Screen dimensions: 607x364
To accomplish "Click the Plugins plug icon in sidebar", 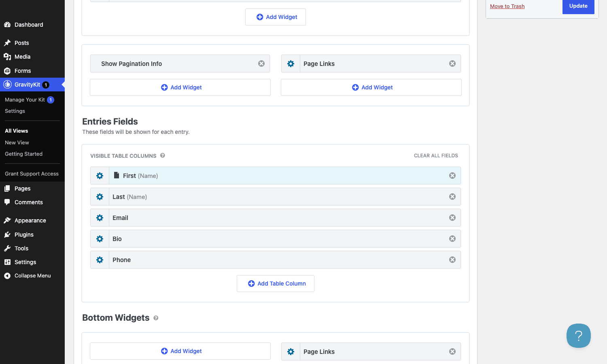I will tap(7, 235).
